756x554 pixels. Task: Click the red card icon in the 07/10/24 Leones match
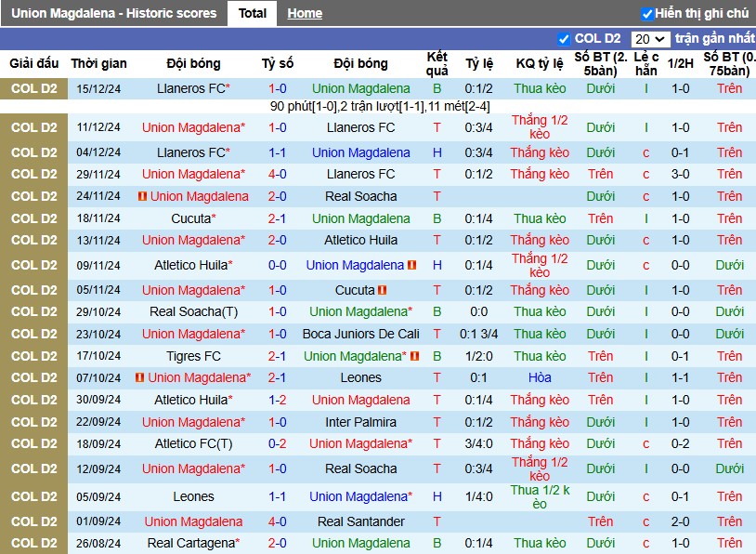[140, 377]
